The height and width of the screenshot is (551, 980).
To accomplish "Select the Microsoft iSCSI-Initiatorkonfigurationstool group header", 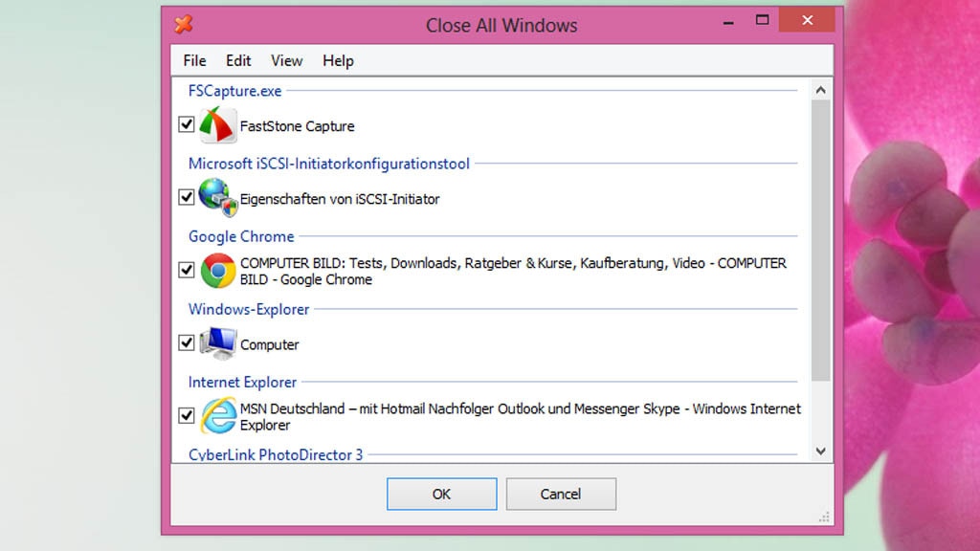I will click(329, 164).
